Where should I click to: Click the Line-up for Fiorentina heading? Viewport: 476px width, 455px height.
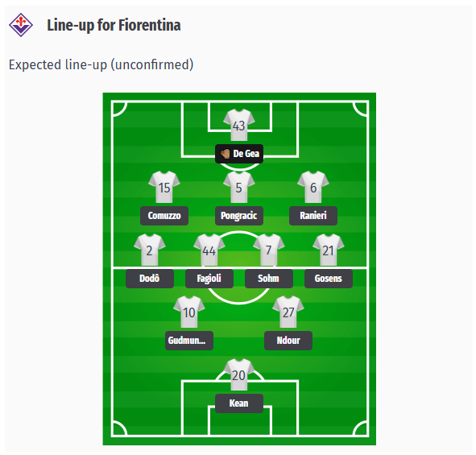tap(114, 25)
